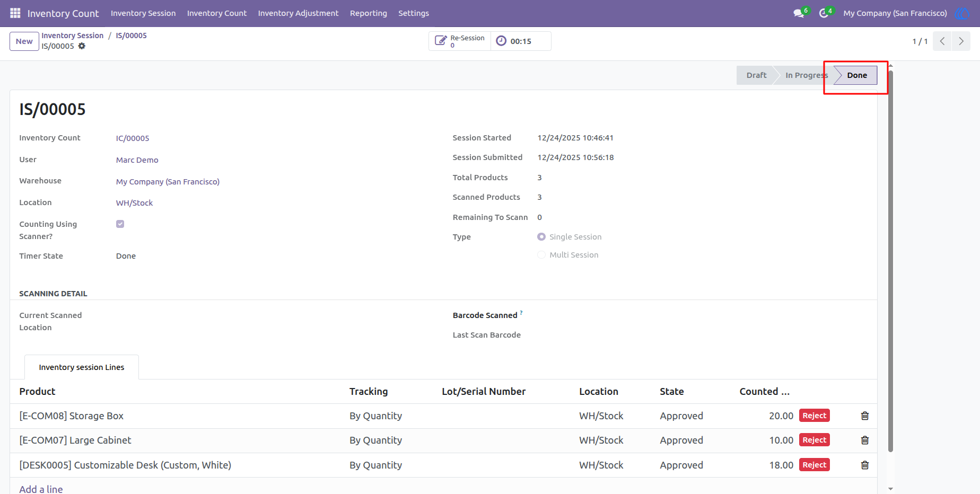Go to next record arrow

click(x=961, y=41)
